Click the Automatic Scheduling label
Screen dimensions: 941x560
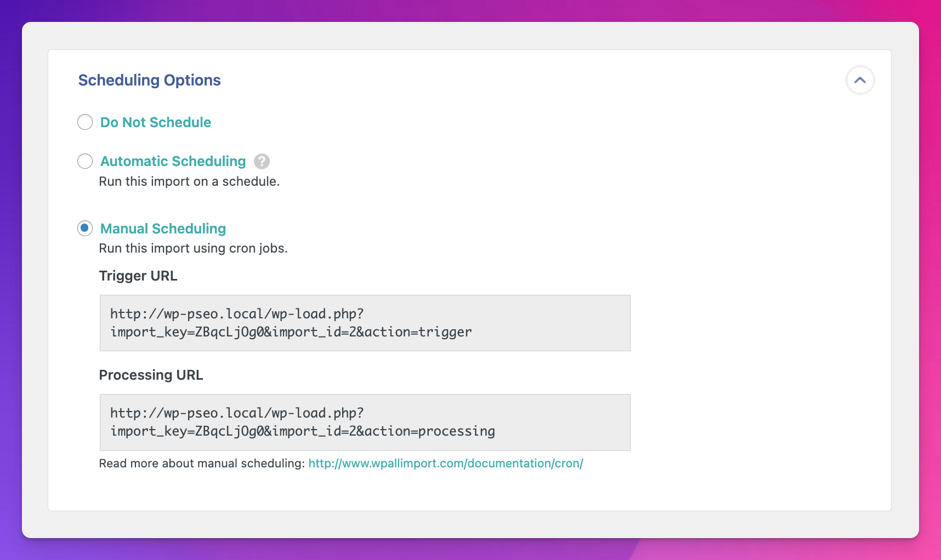click(173, 161)
